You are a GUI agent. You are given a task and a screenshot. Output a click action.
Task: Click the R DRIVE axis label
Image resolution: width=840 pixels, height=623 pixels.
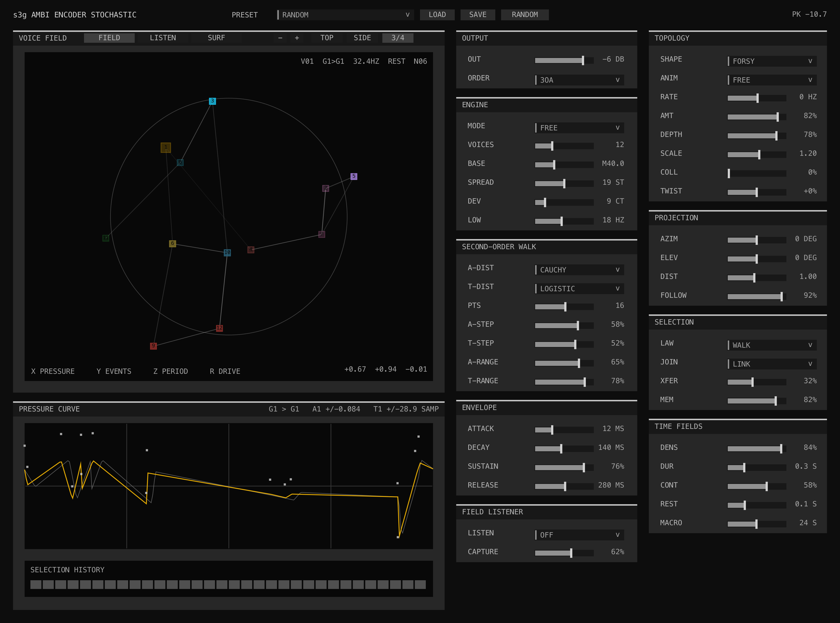(225, 371)
